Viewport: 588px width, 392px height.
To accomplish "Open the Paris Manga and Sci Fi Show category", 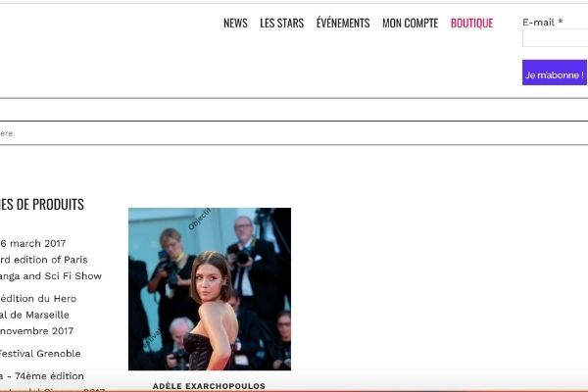I will pos(51,260).
